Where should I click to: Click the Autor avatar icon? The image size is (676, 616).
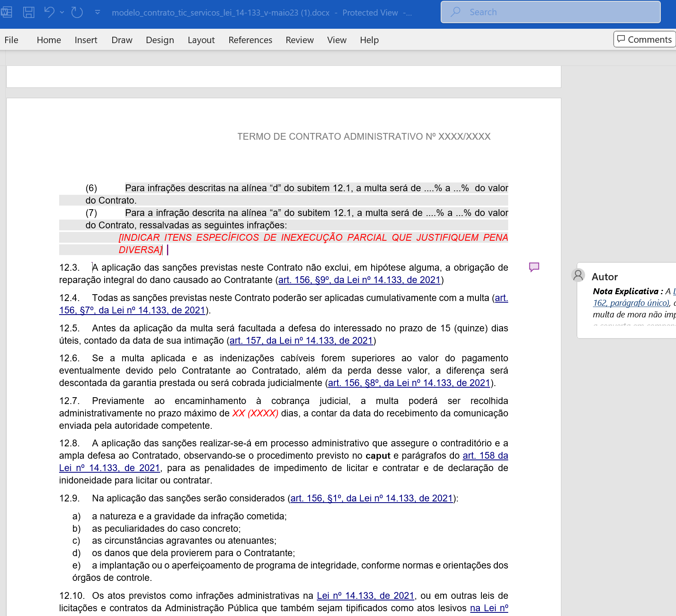578,275
